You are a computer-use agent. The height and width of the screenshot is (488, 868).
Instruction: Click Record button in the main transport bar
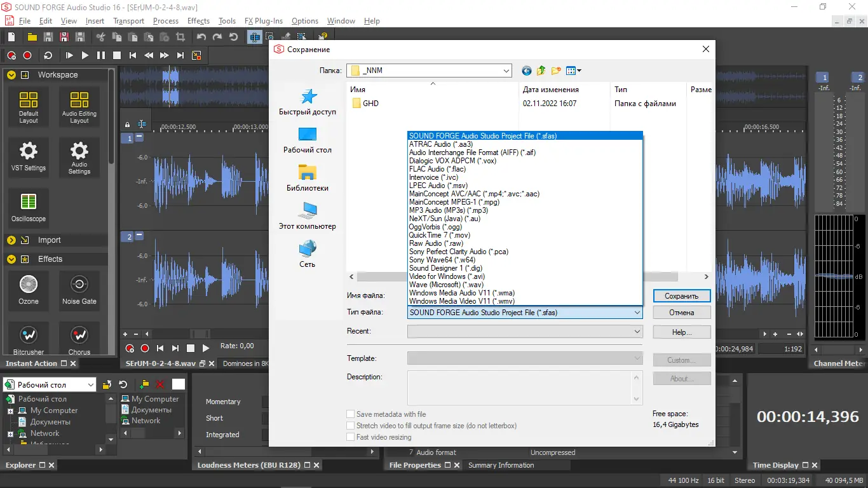pos(27,55)
